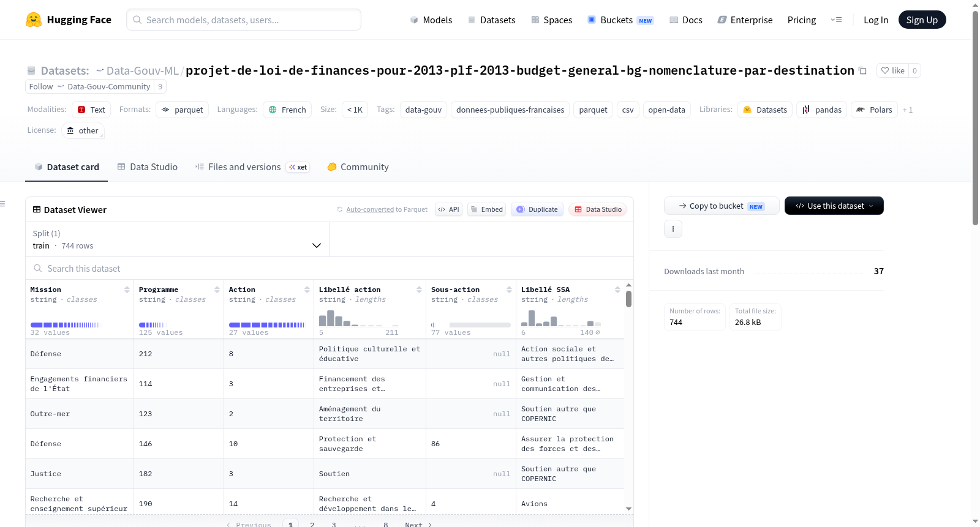Open the API access button
980x527 pixels.
[x=449, y=209]
